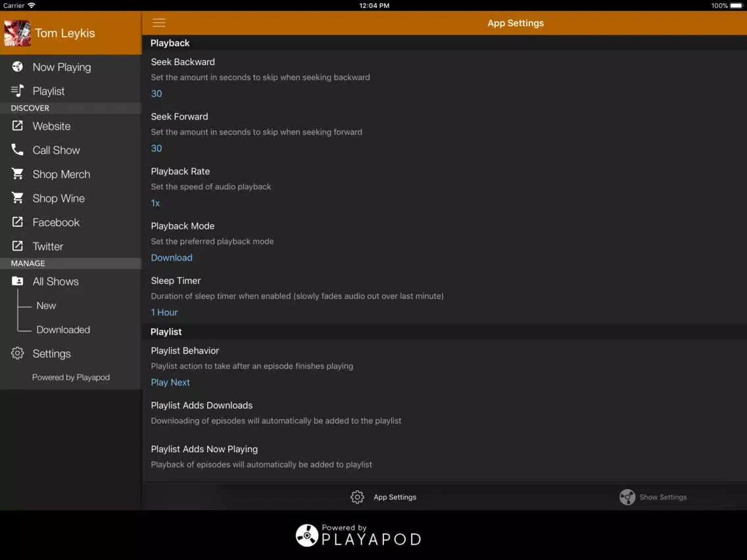The image size is (747, 560).
Task: Click the Sleep Timer setting label
Action: [176, 281]
